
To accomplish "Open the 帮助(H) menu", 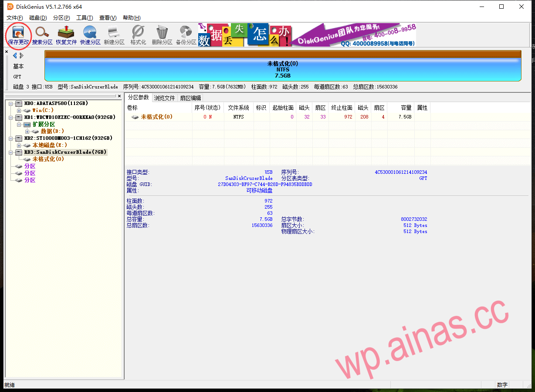I will pos(132,18).
